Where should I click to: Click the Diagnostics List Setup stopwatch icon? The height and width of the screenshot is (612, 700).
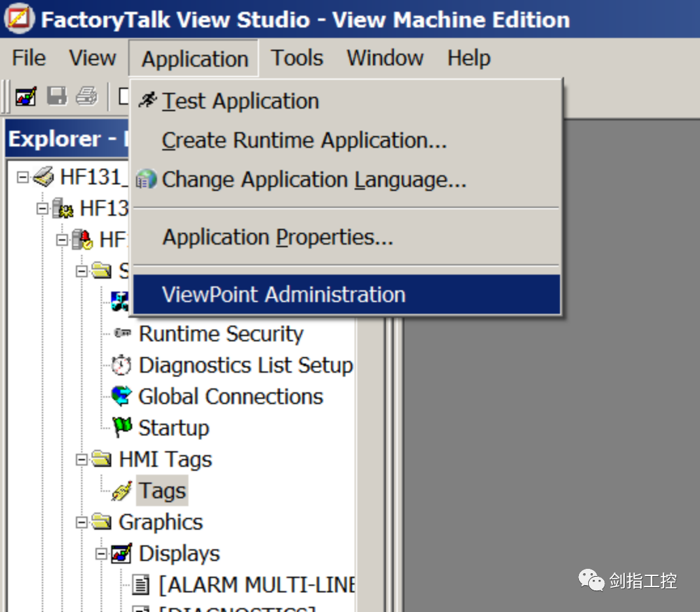tap(121, 365)
